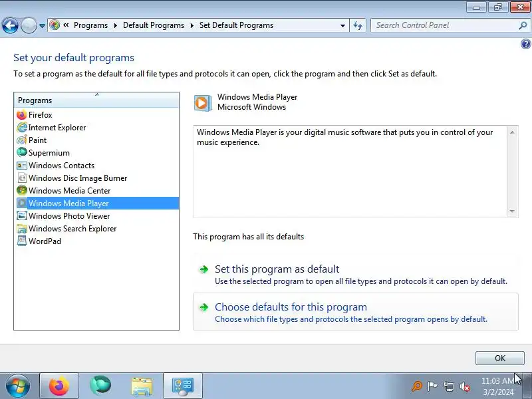532x399 pixels.
Task: Click the Firefox icon in Programs list
Action: click(22, 115)
